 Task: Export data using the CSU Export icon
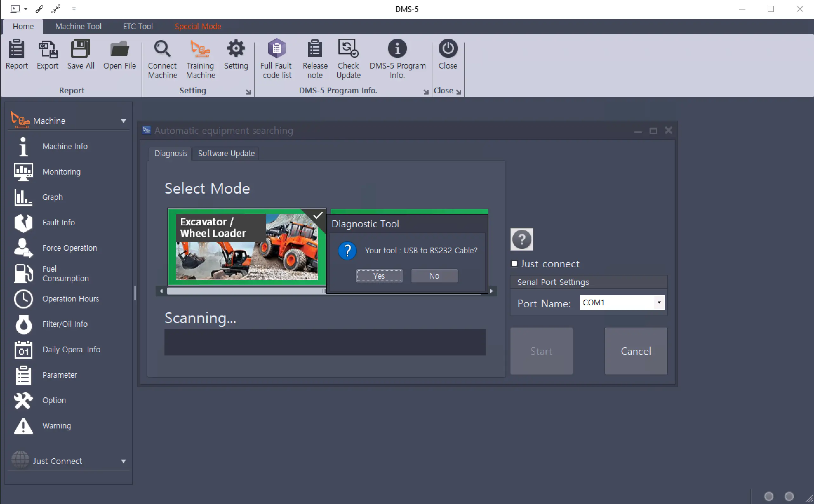47,57
